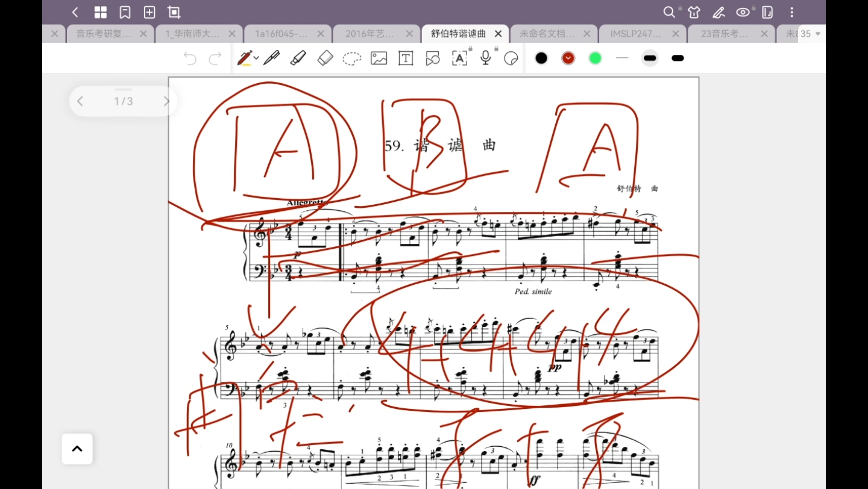Switch to the 1_华南师大 tab
868x489 pixels.
[x=193, y=34]
